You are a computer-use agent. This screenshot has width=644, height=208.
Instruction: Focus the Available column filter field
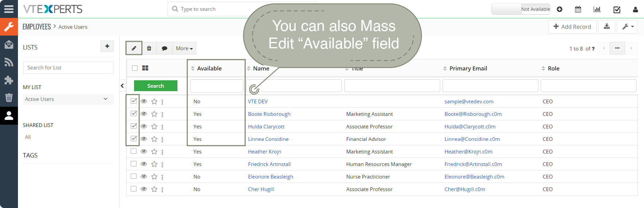[x=217, y=86]
